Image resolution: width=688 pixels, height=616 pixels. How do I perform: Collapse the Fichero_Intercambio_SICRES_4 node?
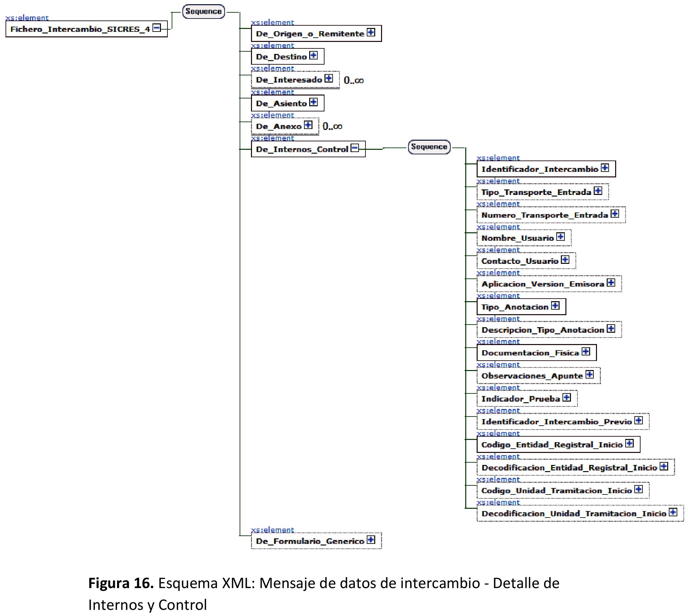(156, 27)
